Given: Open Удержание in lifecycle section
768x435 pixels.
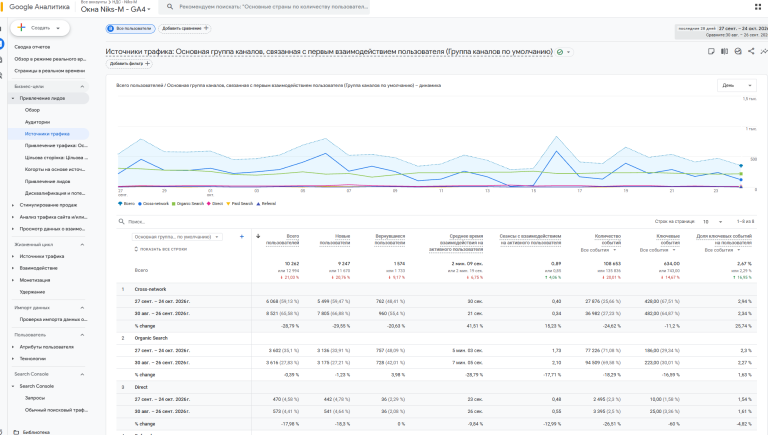Looking at the screenshot, I should pos(32,292).
